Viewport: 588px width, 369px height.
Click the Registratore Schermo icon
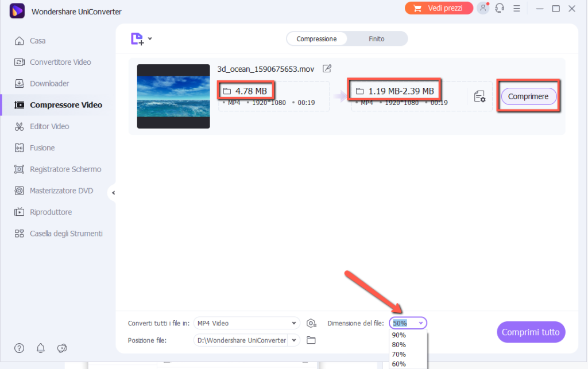pos(19,169)
